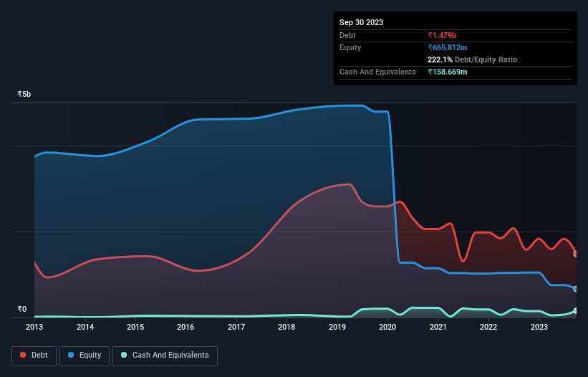Click the 2017 x-axis label

click(x=236, y=327)
